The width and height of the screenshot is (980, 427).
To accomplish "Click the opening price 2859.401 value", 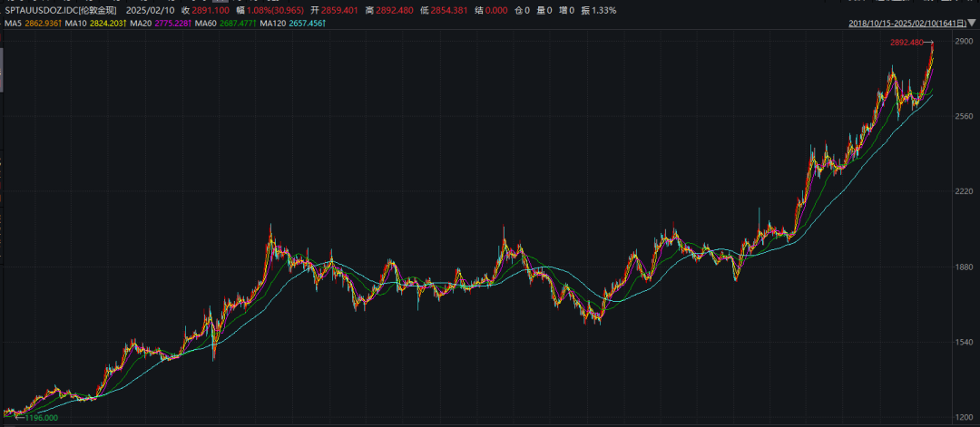I will point(341,10).
